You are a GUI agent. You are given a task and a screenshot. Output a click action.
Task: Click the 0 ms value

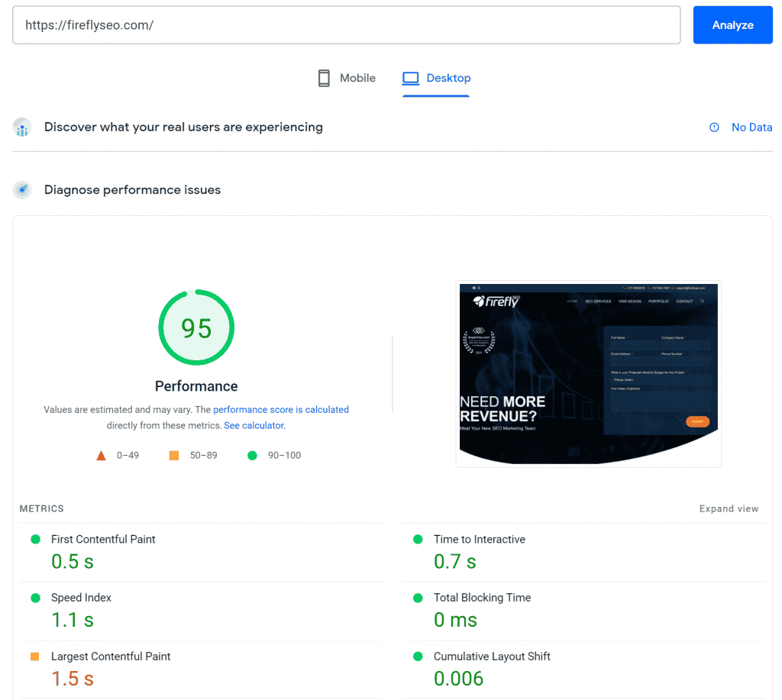(x=455, y=620)
